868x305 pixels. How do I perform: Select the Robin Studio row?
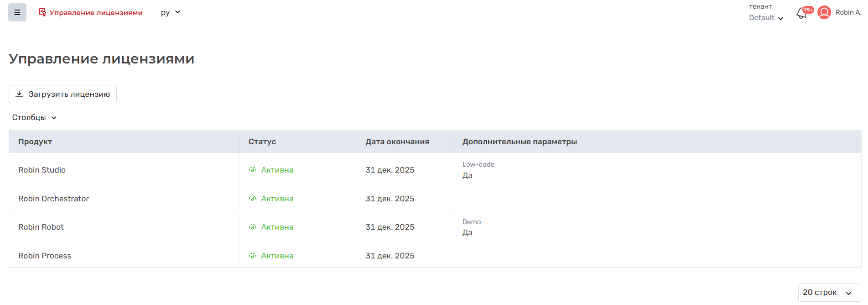click(x=42, y=170)
